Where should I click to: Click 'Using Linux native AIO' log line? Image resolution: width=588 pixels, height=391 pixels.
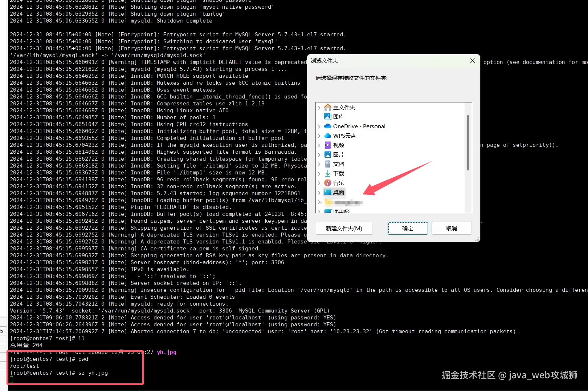[119, 110]
